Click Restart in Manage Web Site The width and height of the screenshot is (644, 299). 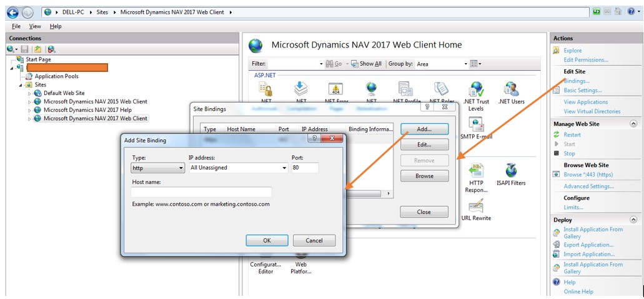[572, 135]
